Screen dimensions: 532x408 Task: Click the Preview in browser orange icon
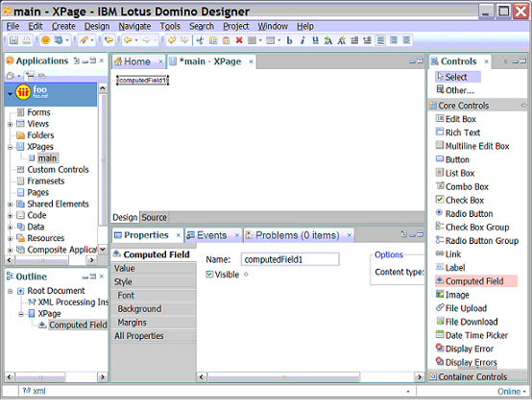45,40
